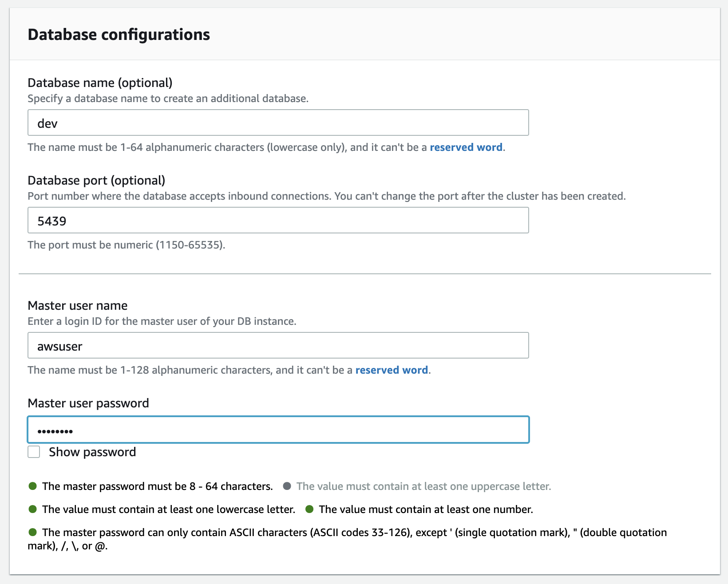The height and width of the screenshot is (584, 728).
Task: Click the Master user password label
Action: pos(88,403)
